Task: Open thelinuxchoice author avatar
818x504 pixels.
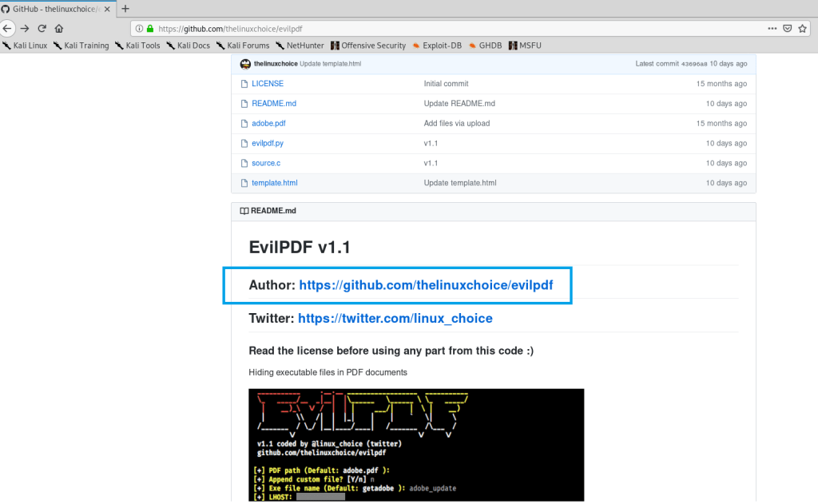Action: (x=245, y=64)
